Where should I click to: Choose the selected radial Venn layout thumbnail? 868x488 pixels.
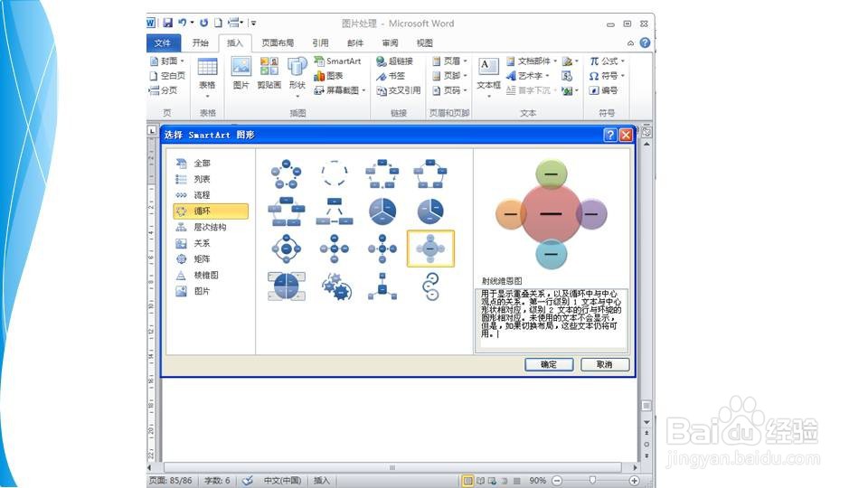[430, 249]
